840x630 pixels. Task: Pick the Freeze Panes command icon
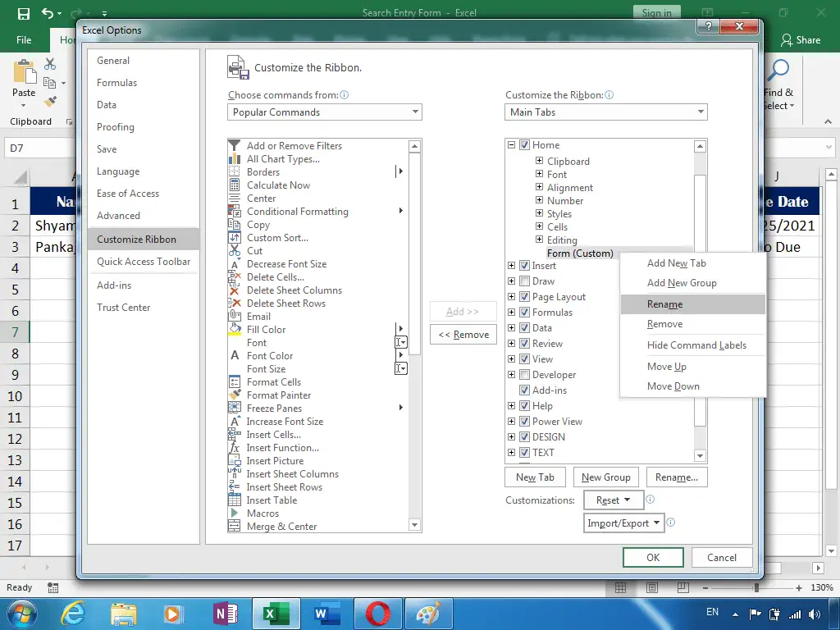coord(234,408)
